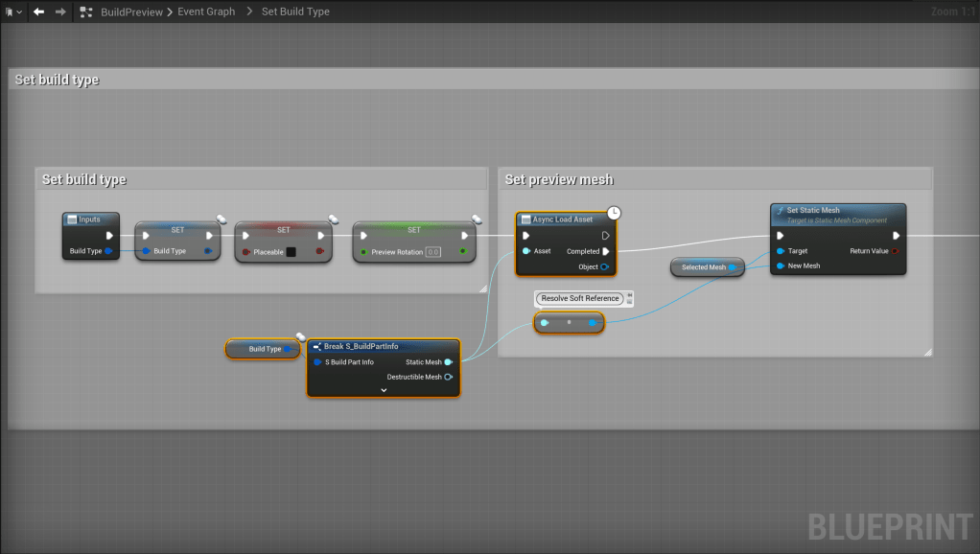This screenshot has height=554, width=980.
Task: Click the bubble icon above the Placeable SET node
Action: (334, 219)
